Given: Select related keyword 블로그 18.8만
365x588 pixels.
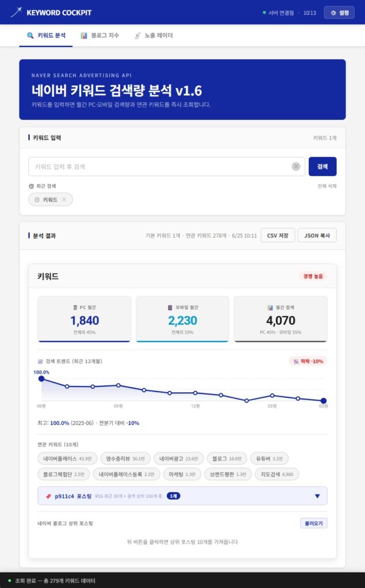Looking at the screenshot, I should 227,458.
